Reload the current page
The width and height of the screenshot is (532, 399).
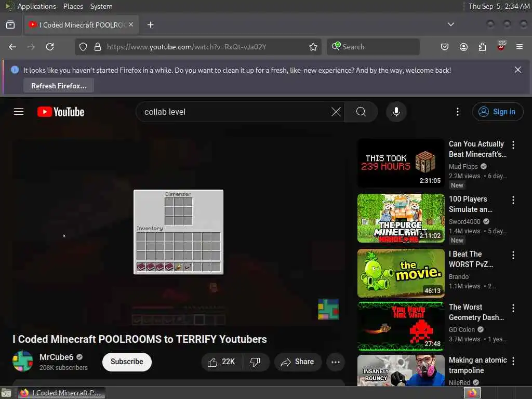[50, 47]
